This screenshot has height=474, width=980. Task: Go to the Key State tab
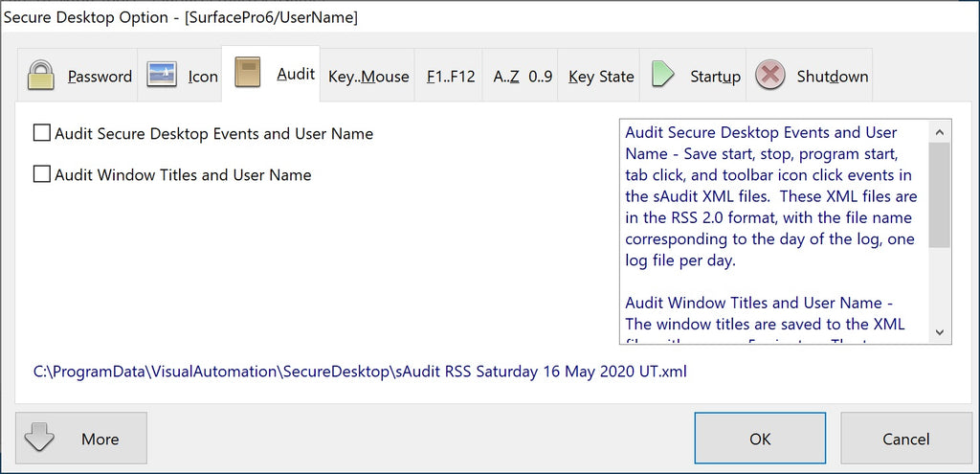[601, 77]
